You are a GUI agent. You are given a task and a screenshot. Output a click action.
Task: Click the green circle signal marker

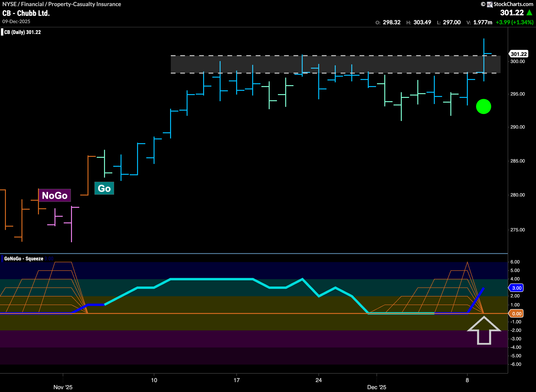tap(484, 106)
